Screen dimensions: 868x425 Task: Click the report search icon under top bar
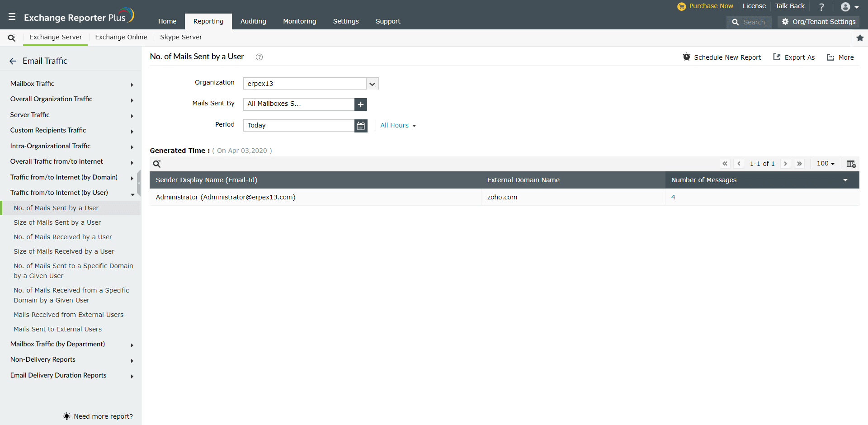coord(12,38)
